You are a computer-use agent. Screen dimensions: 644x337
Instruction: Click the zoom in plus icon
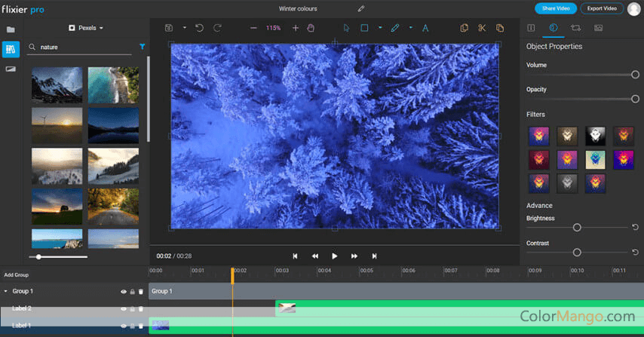tap(296, 28)
